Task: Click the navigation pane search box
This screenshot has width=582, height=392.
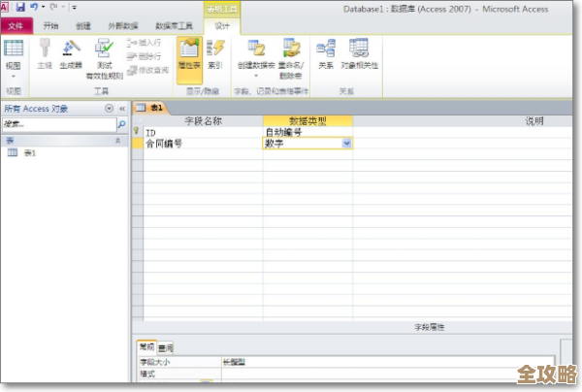Action: (x=59, y=125)
